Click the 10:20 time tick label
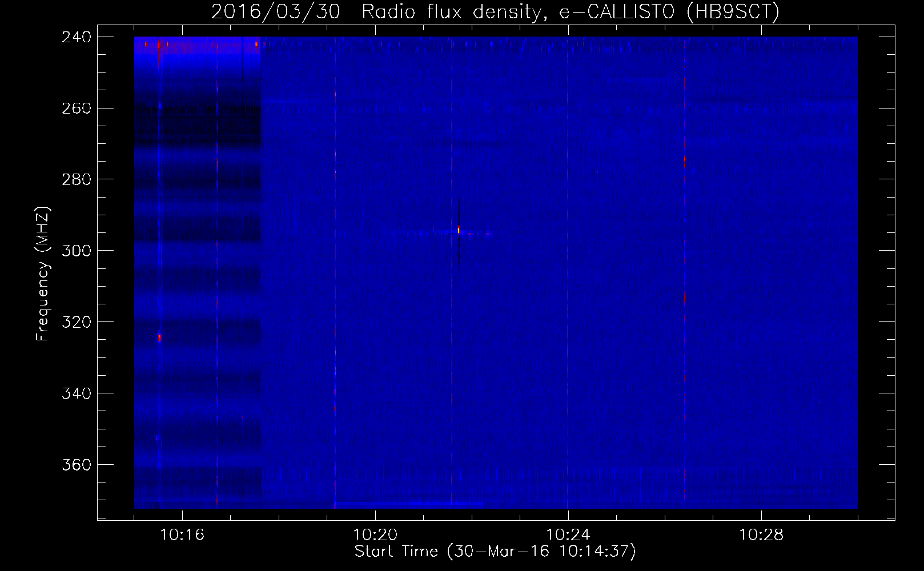Screen dimensions: 924x571 (375, 535)
